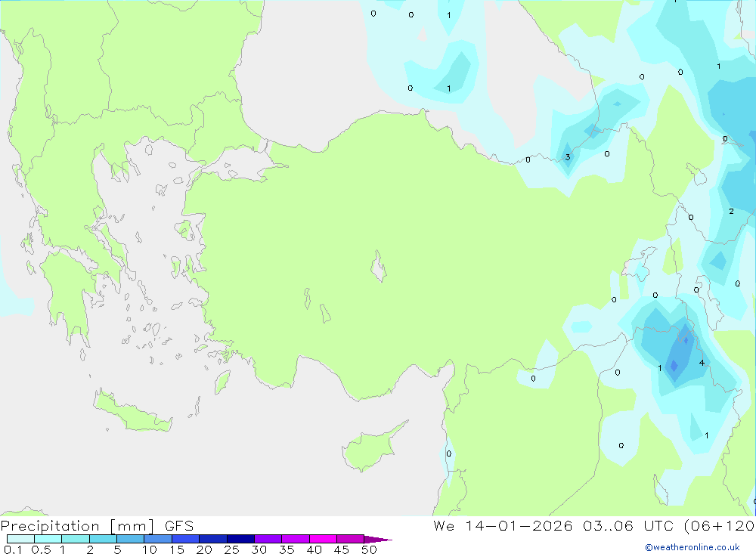The width and height of the screenshot is (756, 554).
Task: Click the precipitation value '3' on the map
Action: tap(568, 156)
